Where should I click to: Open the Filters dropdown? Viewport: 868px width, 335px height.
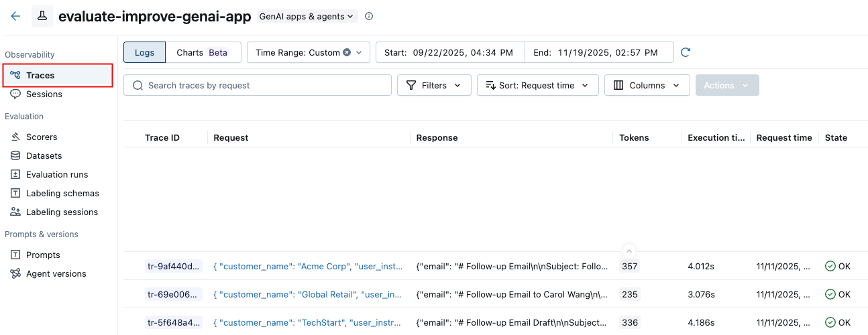pos(433,85)
